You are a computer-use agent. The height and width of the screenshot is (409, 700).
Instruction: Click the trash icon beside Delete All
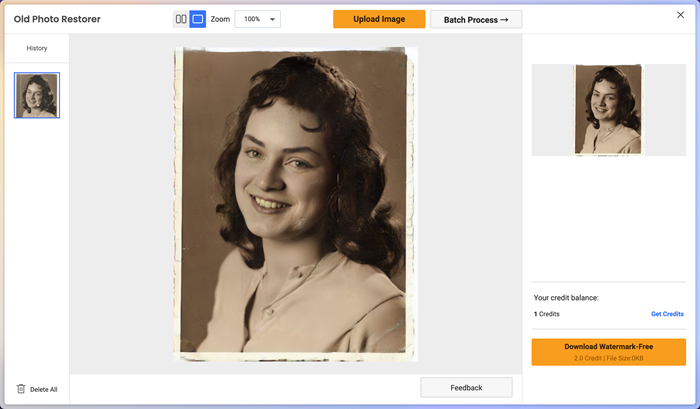tap(21, 389)
